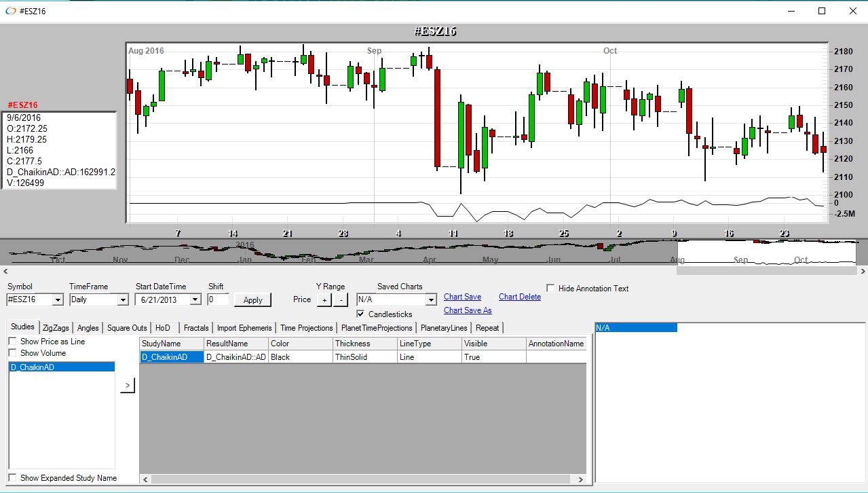The image size is (868, 493).
Task: Toggle the Show Volume checkbox
Action: tap(13, 353)
